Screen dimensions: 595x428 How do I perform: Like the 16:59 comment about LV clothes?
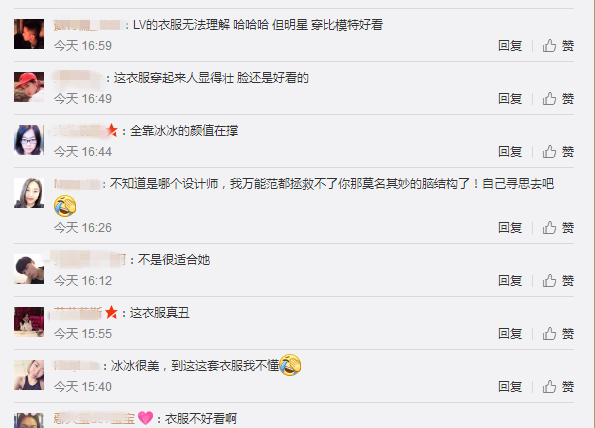[558, 46]
